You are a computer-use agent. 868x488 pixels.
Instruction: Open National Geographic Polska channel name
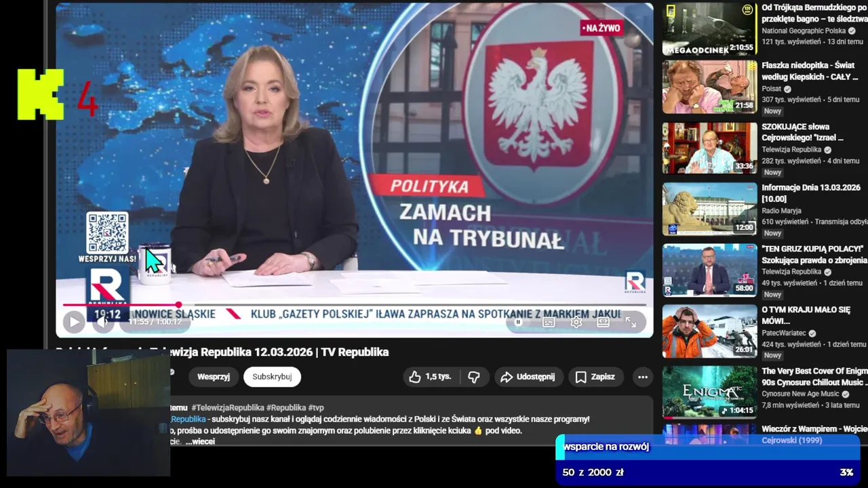click(x=804, y=30)
